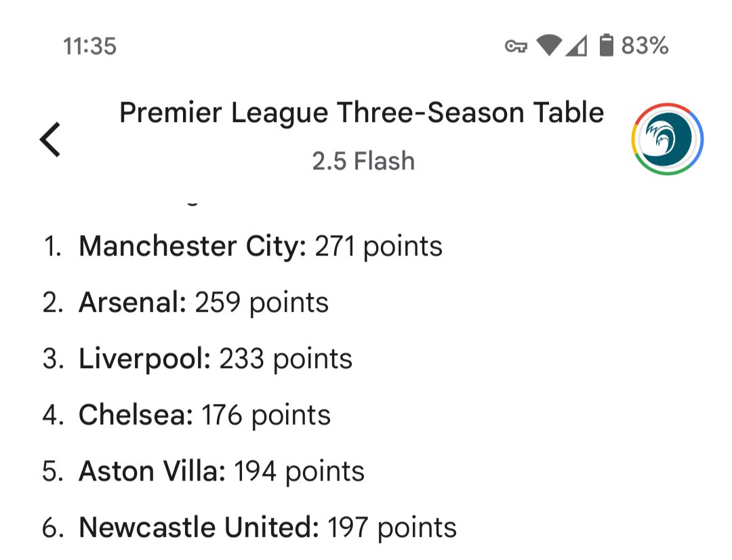Tap the Wi-Fi status icon
Screen dimensions: 732x560
(x=549, y=45)
